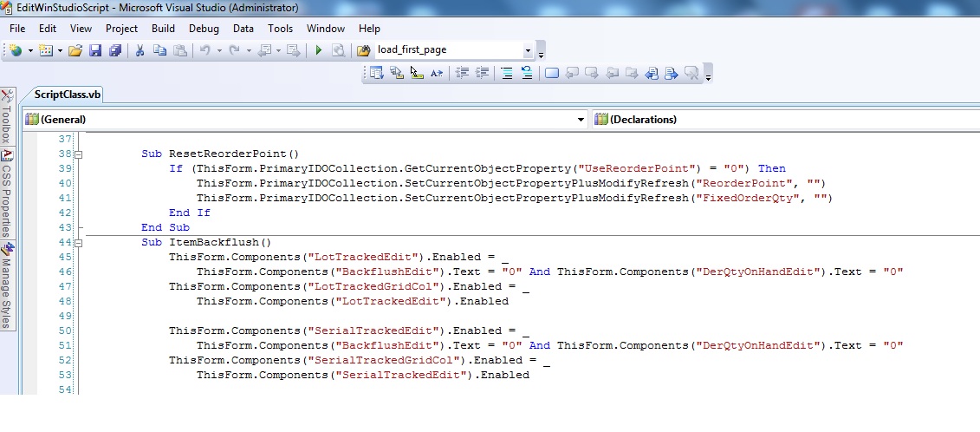
Task: Decrease the line indent with toolbar icon
Action: [x=462, y=73]
